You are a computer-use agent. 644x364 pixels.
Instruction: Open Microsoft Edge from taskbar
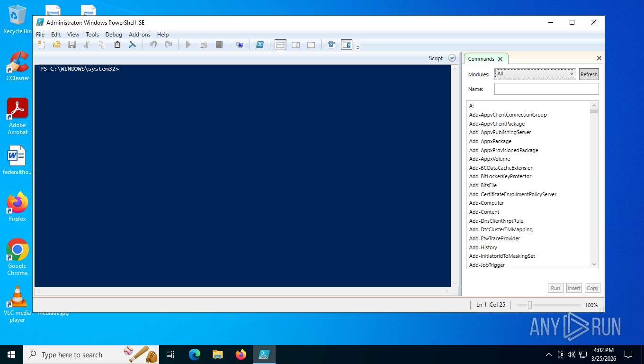pos(195,355)
